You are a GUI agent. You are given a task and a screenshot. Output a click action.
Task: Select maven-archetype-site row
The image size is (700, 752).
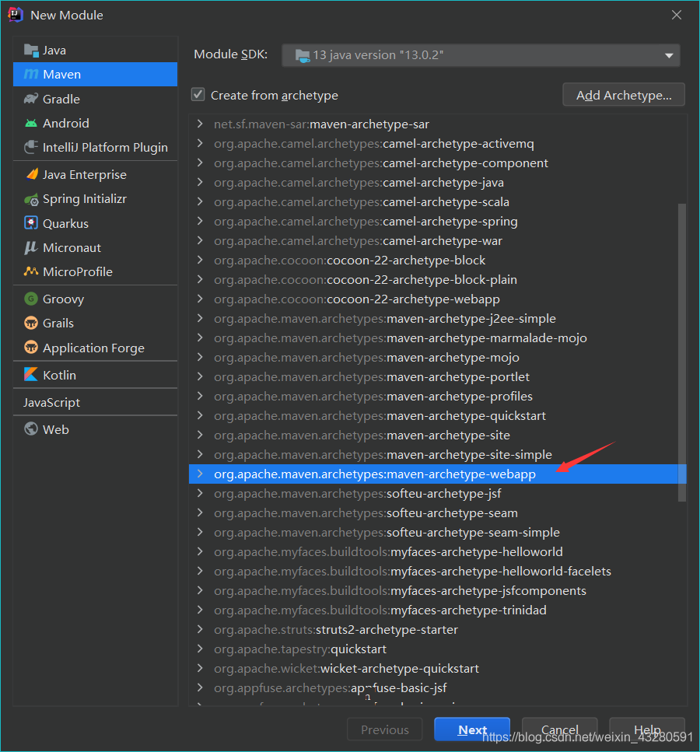coord(438,435)
